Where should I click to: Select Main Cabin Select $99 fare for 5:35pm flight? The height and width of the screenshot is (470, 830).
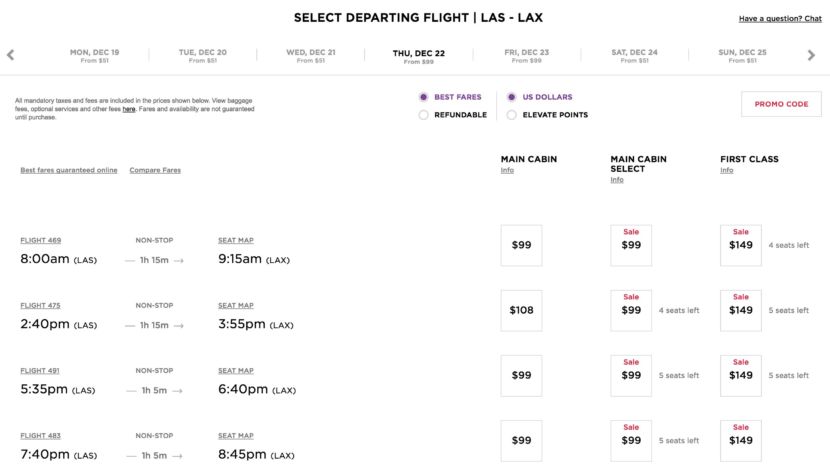pyautogui.click(x=631, y=375)
